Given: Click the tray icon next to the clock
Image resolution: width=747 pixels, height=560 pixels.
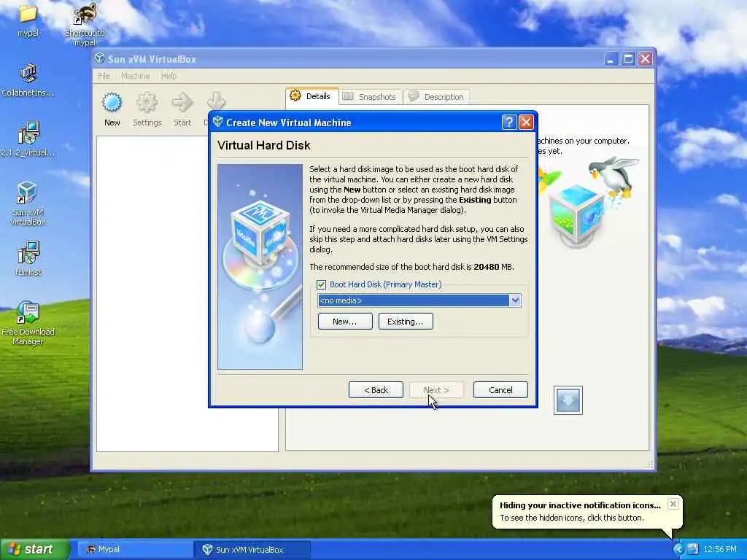Looking at the screenshot, I should (692, 549).
